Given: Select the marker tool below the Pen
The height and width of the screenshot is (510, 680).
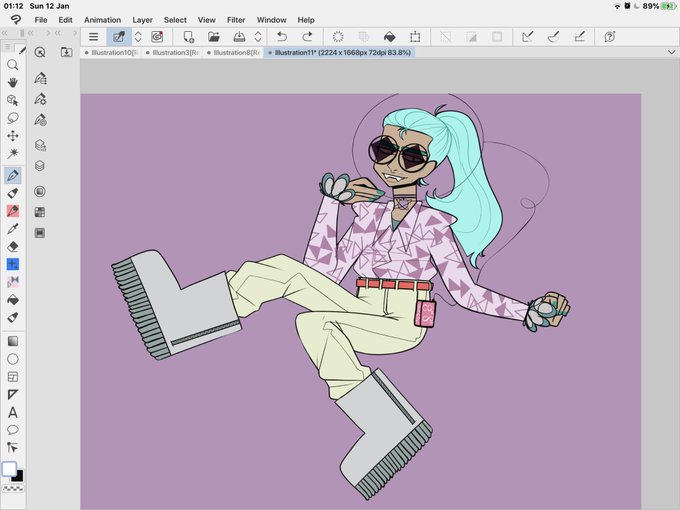Looking at the screenshot, I should click(13, 193).
